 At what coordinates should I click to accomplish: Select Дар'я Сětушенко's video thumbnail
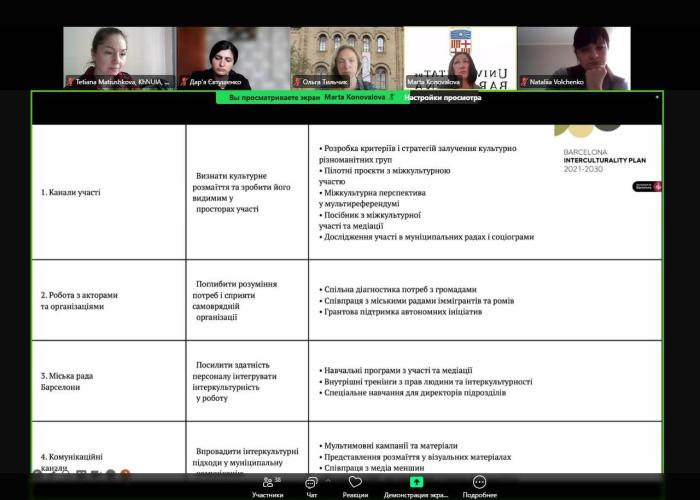point(233,57)
